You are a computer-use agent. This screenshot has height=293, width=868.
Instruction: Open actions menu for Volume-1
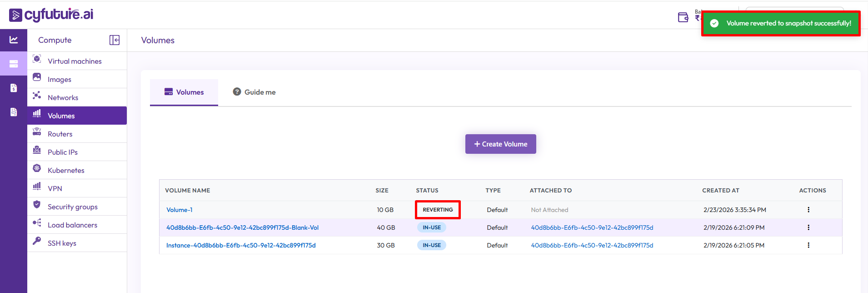pyautogui.click(x=808, y=210)
